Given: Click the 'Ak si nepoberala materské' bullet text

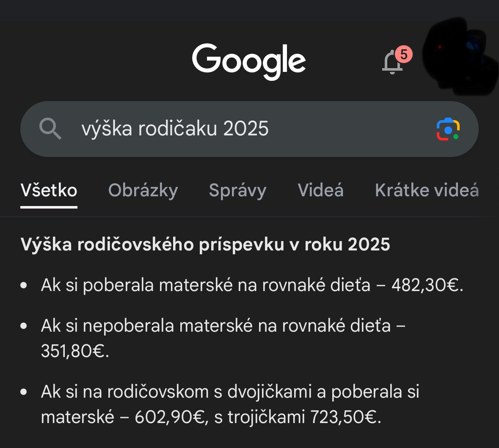Looking at the screenshot, I should (x=212, y=326).
